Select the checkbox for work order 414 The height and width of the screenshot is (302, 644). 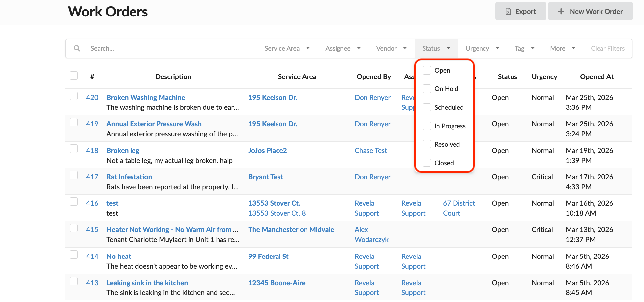(x=74, y=255)
